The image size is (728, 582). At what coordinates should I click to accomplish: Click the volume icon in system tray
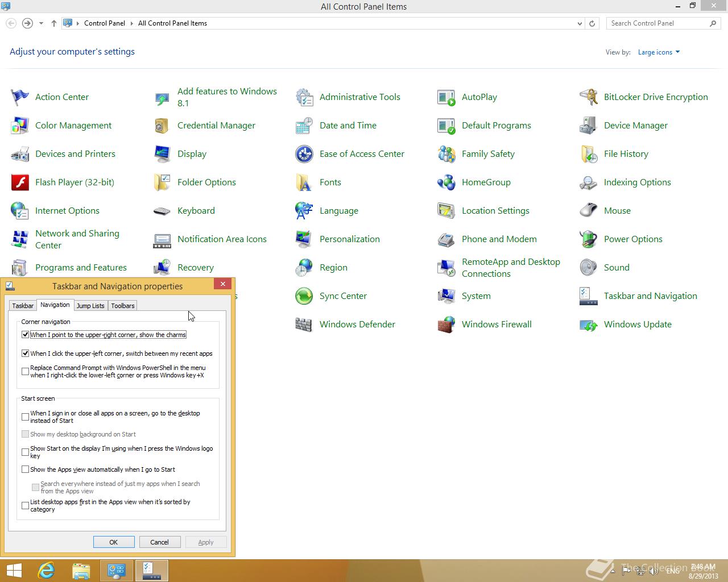pyautogui.click(x=654, y=571)
